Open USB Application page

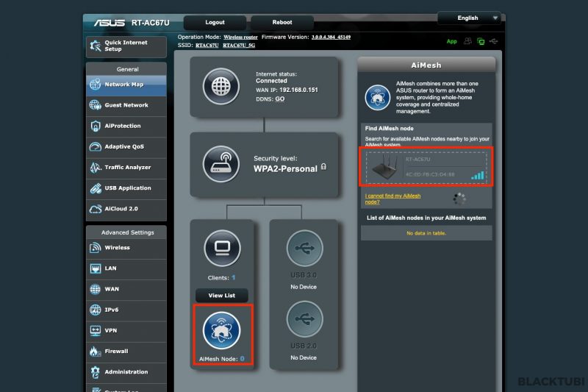pyautogui.click(x=126, y=188)
